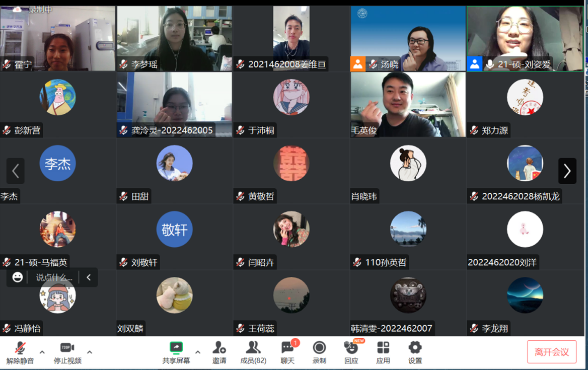Go to next page of participants

tap(567, 171)
